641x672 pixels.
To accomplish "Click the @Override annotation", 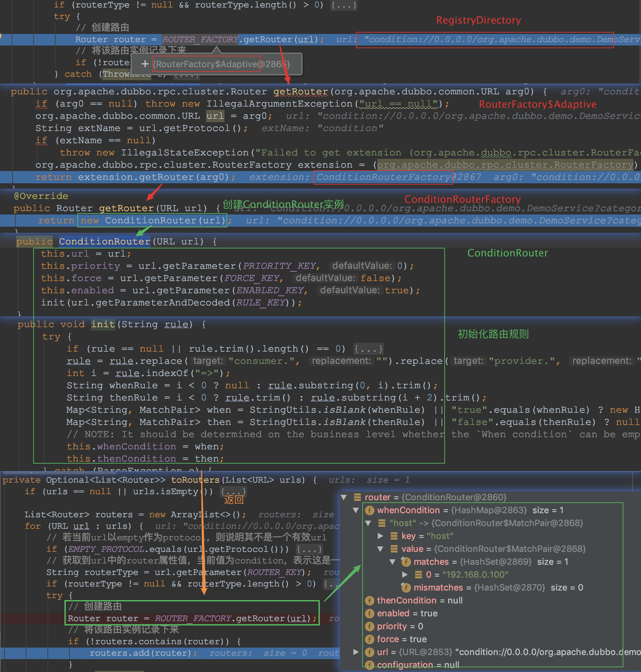I will 41,196.
